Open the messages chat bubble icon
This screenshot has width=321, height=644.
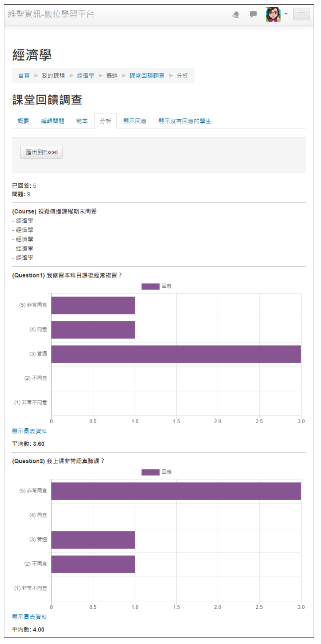(x=253, y=14)
